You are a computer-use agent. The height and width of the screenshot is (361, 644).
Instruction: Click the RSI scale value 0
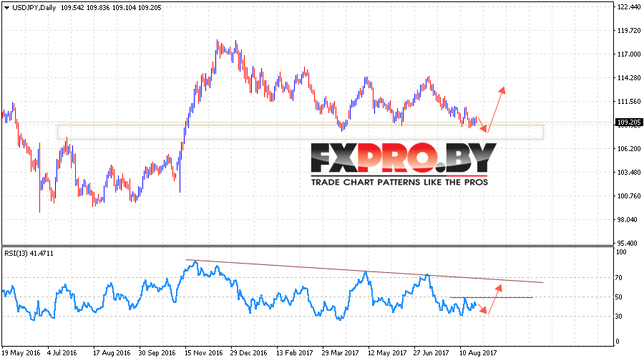pos(618,342)
